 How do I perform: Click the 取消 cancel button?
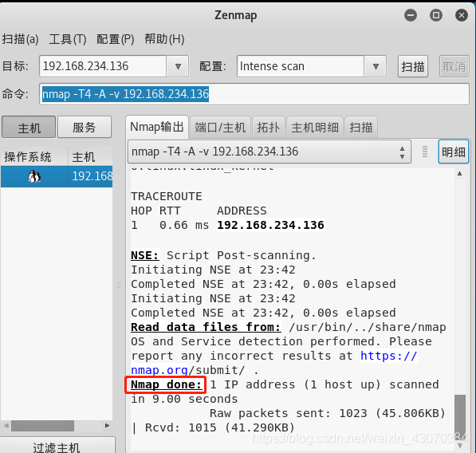click(x=454, y=66)
